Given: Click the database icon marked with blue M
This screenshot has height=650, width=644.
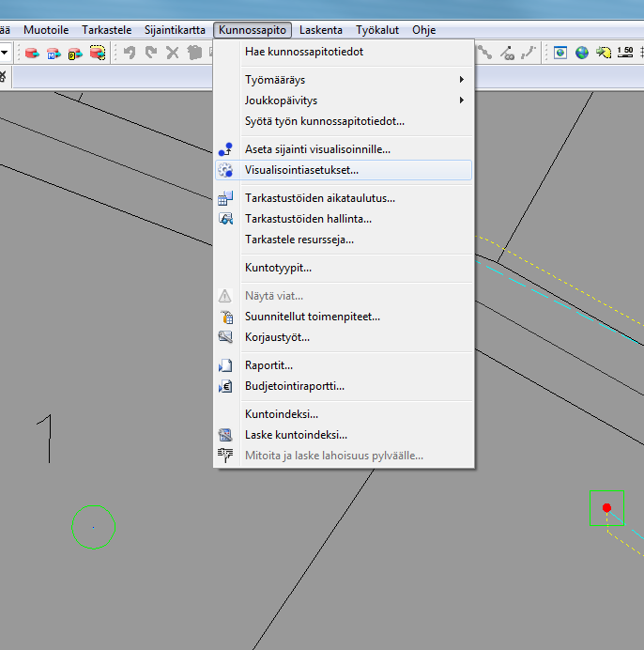Looking at the screenshot, I should tap(54, 53).
